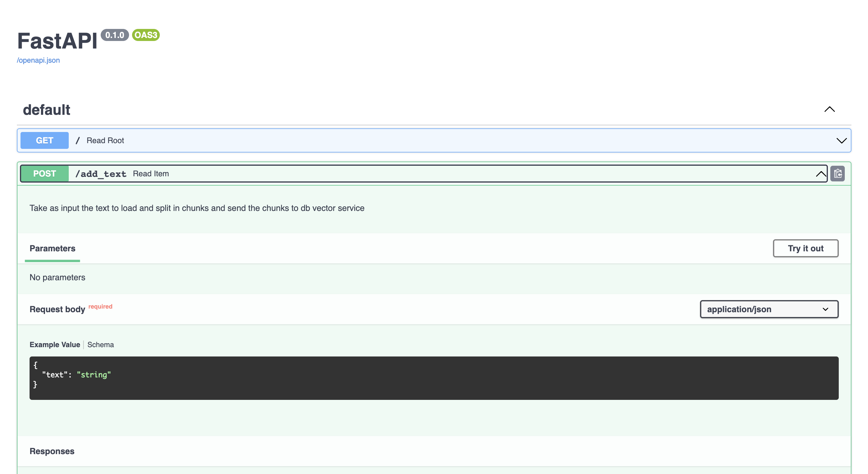Open the /openapi.json link
This screenshot has height=474, width=868.
pos(38,60)
